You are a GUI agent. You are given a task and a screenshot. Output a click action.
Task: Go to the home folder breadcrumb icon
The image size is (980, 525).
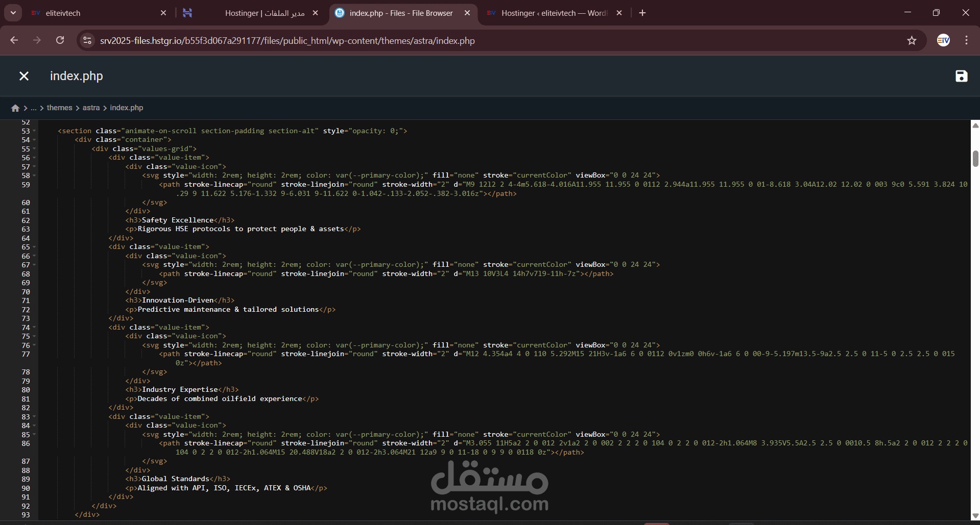pos(15,108)
